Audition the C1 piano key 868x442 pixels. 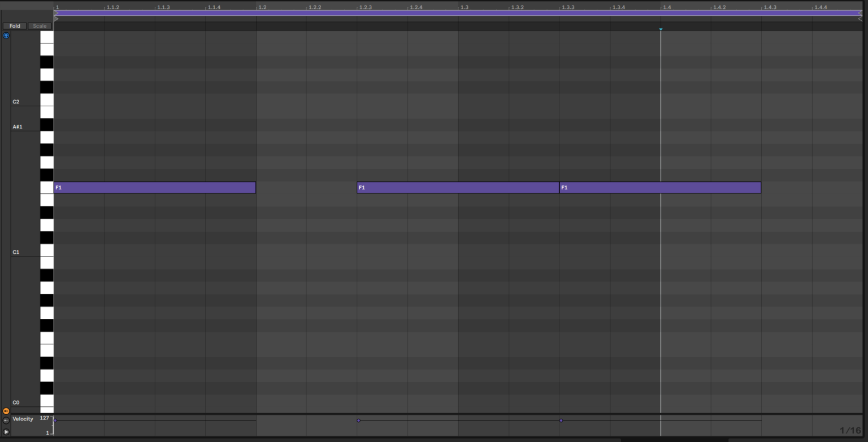click(x=46, y=252)
